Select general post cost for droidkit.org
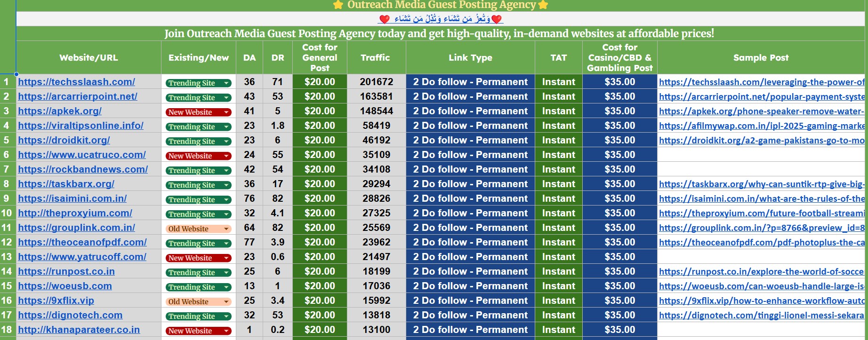Viewport: 868px width, 340px height. click(x=320, y=140)
